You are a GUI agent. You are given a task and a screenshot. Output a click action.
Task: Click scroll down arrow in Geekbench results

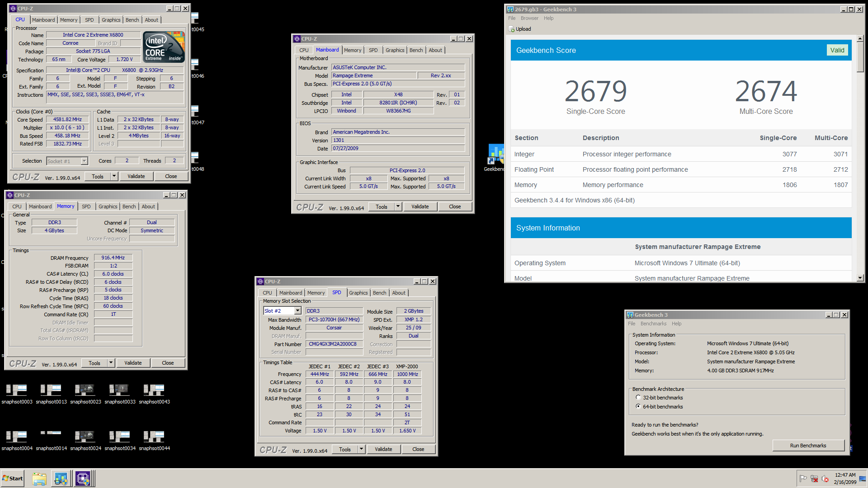pos(860,278)
